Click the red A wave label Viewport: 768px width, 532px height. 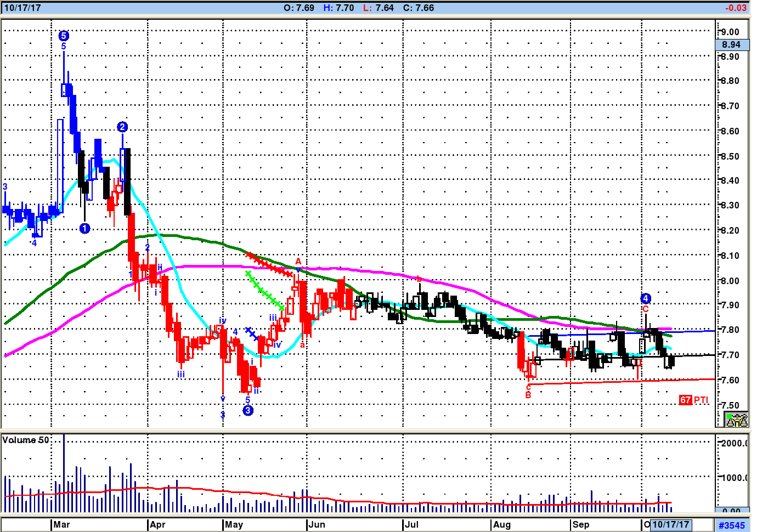[x=298, y=261]
